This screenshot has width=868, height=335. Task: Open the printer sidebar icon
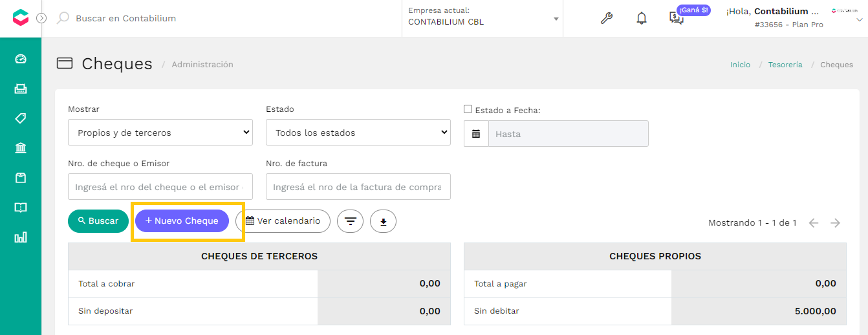click(21, 89)
